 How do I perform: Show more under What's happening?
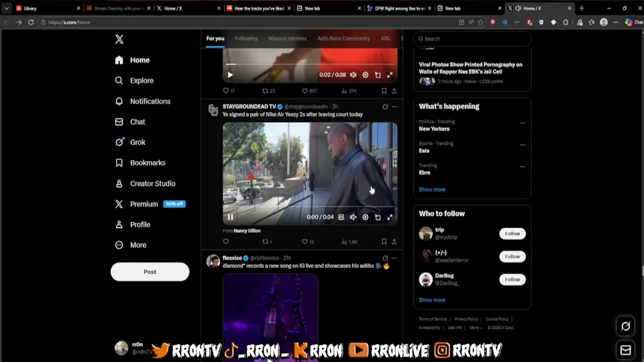click(x=432, y=190)
